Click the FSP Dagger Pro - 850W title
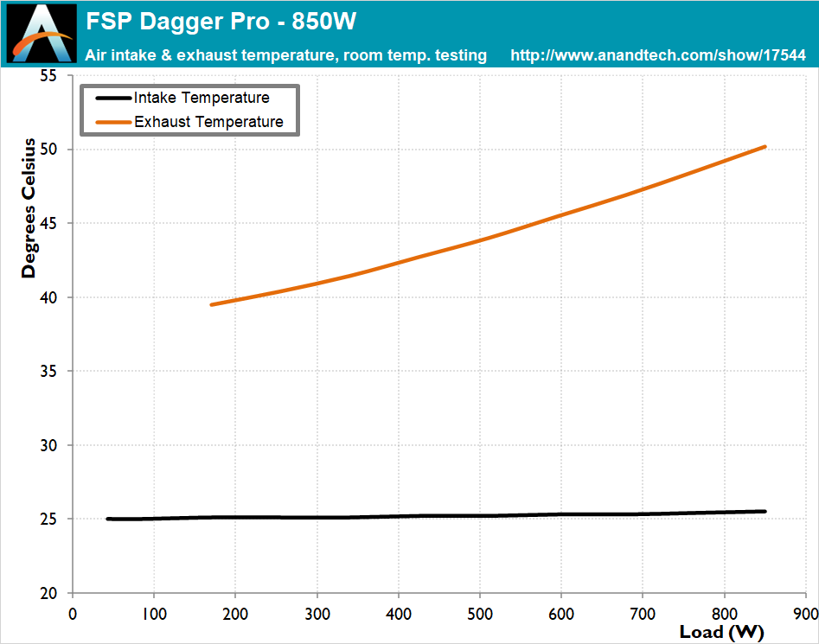 pos(221,20)
